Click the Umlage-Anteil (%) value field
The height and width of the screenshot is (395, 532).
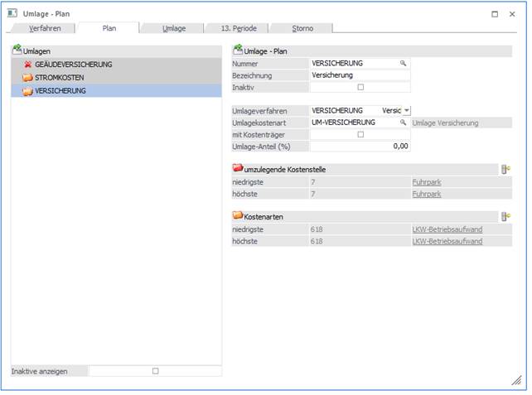(360, 146)
